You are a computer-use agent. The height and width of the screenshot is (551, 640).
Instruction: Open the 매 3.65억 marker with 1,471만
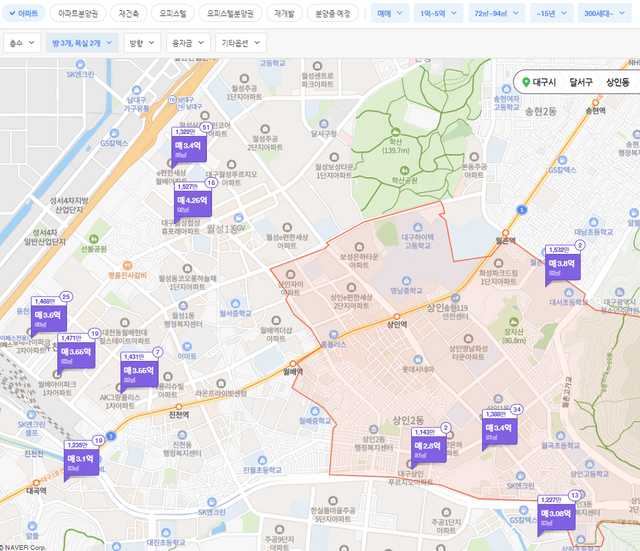pos(77,354)
